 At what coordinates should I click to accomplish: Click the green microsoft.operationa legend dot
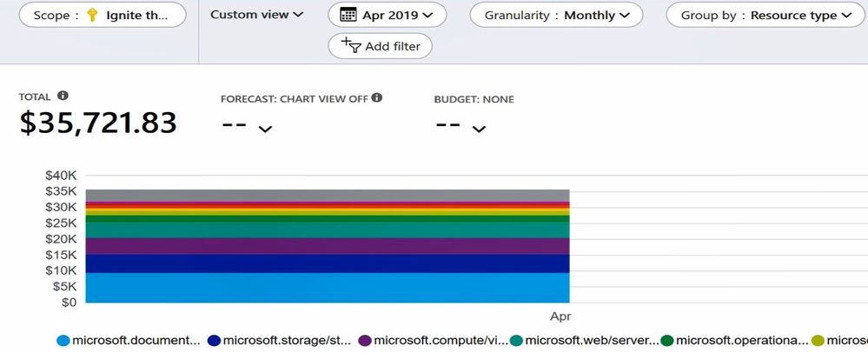(x=666, y=341)
